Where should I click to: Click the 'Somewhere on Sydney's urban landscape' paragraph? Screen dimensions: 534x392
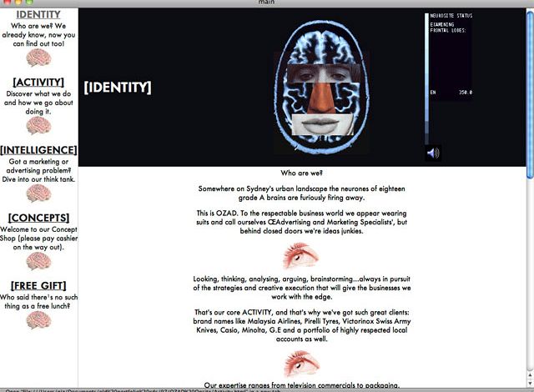tap(301, 193)
